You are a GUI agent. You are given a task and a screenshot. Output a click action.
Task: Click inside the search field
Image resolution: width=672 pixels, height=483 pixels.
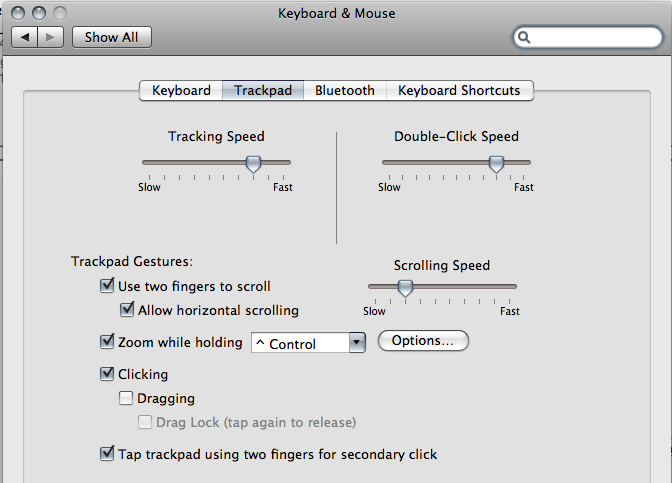(596, 37)
